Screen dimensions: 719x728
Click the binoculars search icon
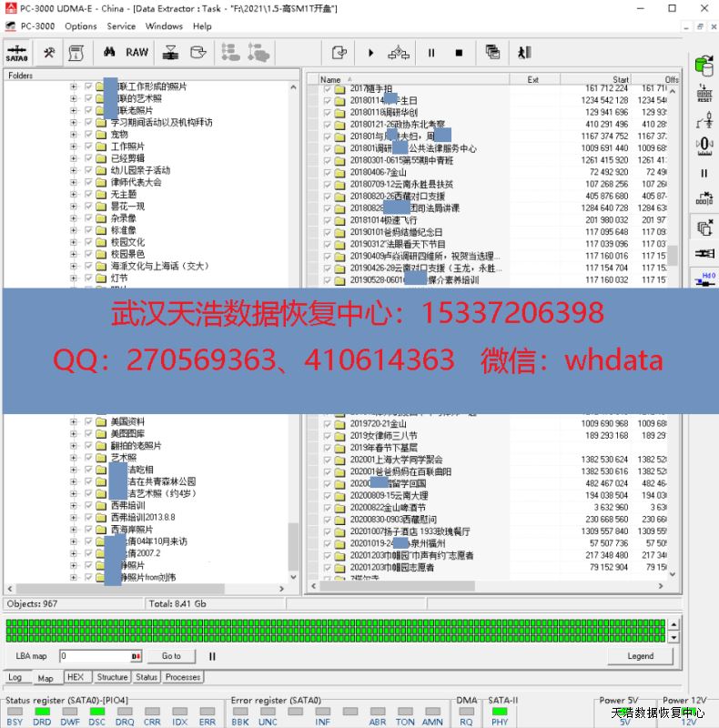click(107, 53)
